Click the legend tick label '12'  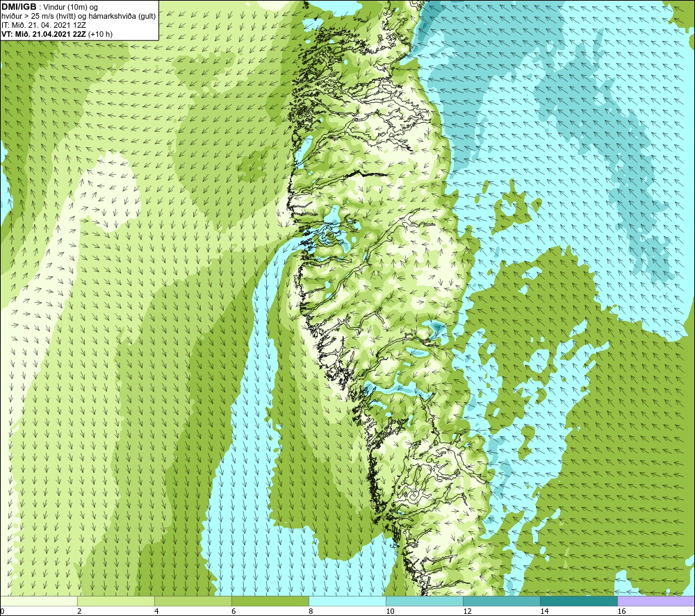467,611
